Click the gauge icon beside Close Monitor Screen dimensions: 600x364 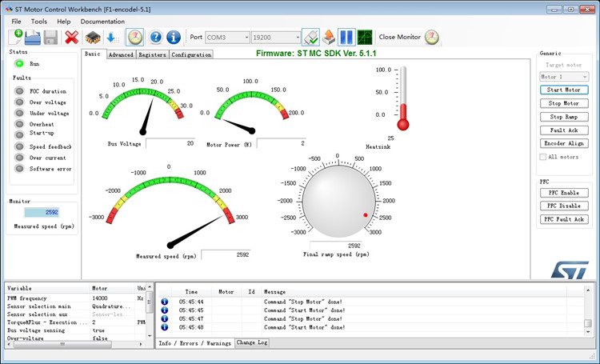click(x=432, y=37)
